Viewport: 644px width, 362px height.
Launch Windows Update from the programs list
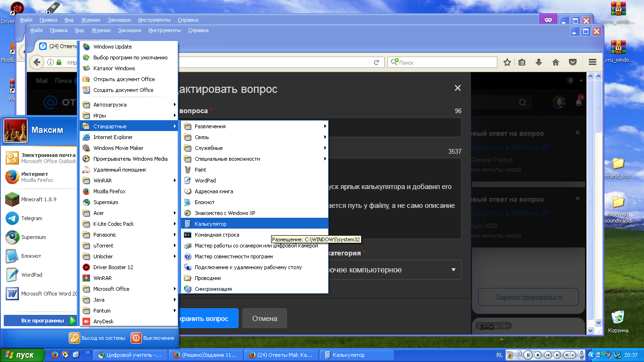tap(128, 47)
